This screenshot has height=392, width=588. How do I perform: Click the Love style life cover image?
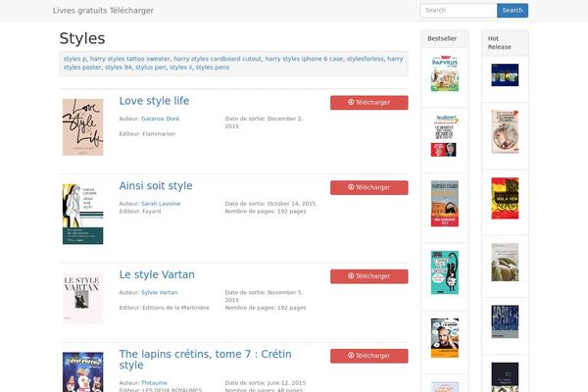83,127
